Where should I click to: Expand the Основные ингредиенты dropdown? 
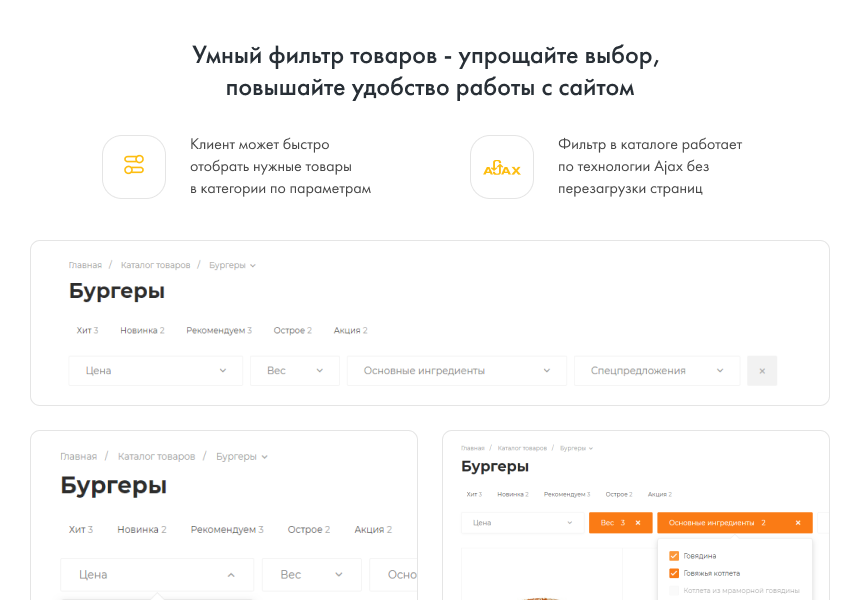(x=456, y=370)
